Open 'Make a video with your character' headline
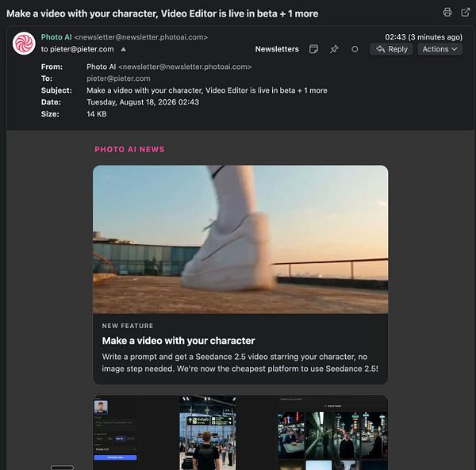 pyautogui.click(x=178, y=341)
